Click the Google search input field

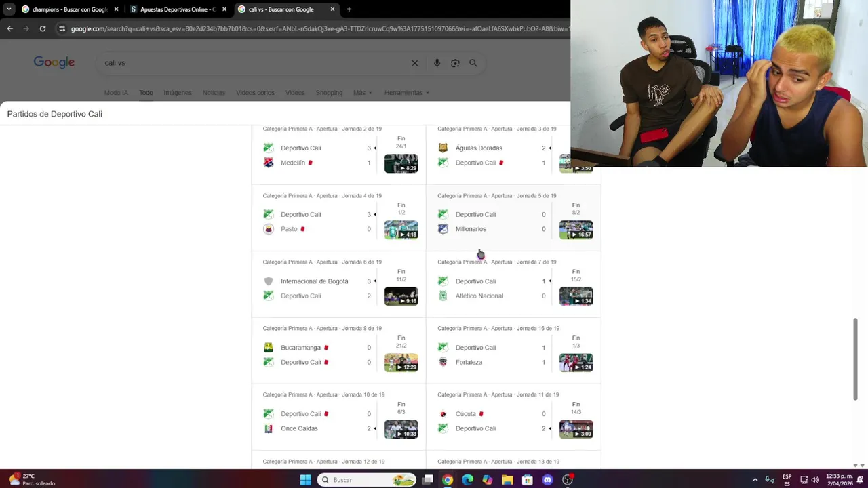254,63
